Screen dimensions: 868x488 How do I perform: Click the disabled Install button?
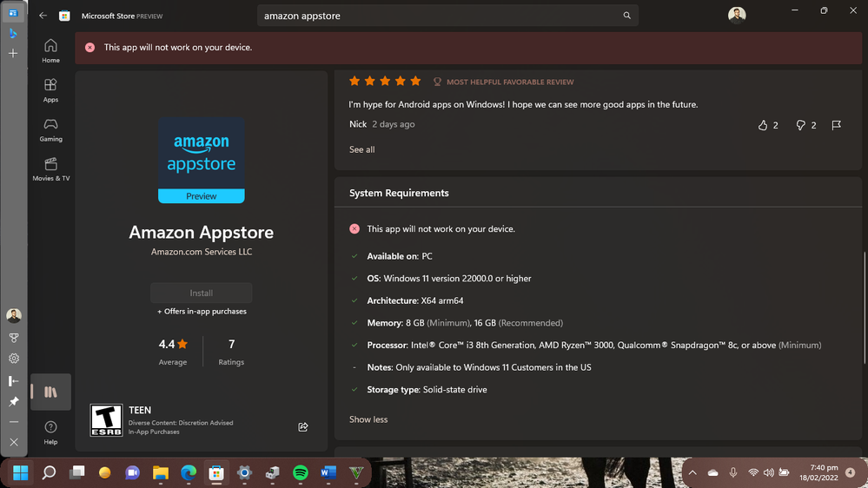[201, 293]
